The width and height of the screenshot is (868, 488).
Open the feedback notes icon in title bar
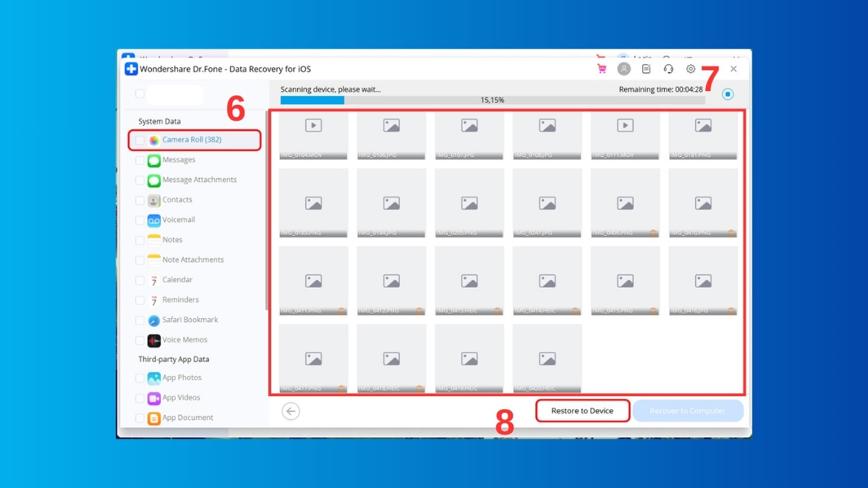tap(647, 69)
